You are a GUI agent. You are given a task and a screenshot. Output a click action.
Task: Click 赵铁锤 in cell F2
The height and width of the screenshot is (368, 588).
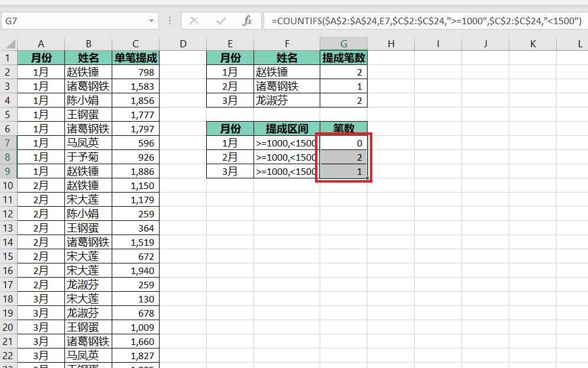pyautogui.click(x=287, y=72)
